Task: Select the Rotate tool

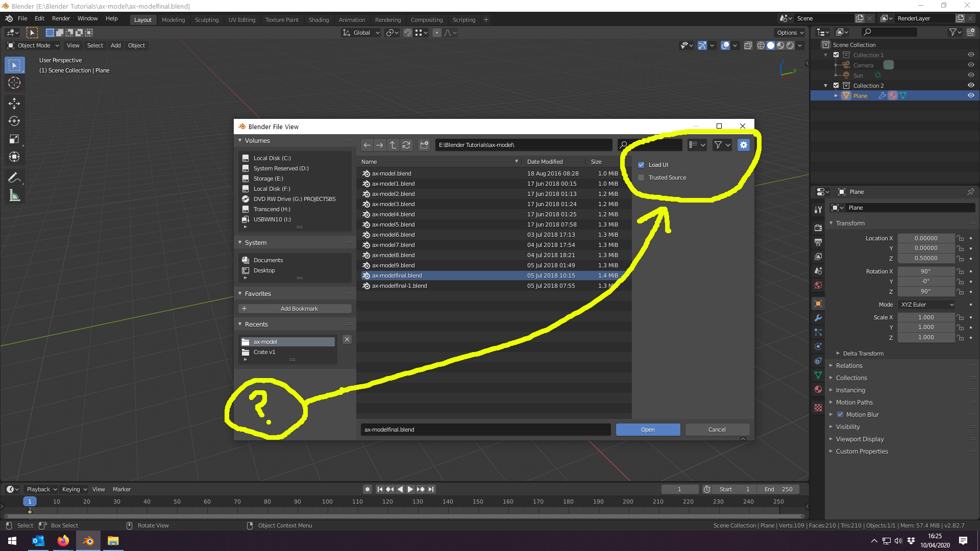Action: click(14, 121)
